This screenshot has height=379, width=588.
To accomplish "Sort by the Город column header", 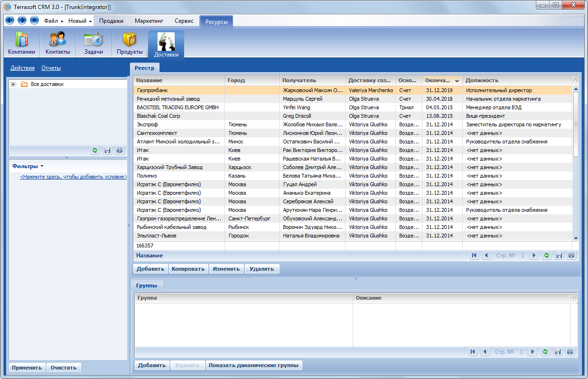I will [252, 80].
